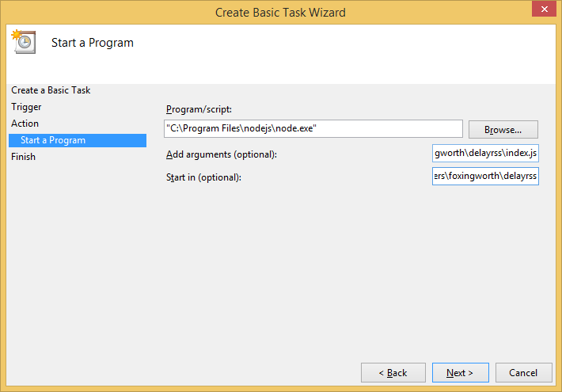The image size is (562, 392).
Task: Click the Start in (optional): label
Action: (x=203, y=177)
